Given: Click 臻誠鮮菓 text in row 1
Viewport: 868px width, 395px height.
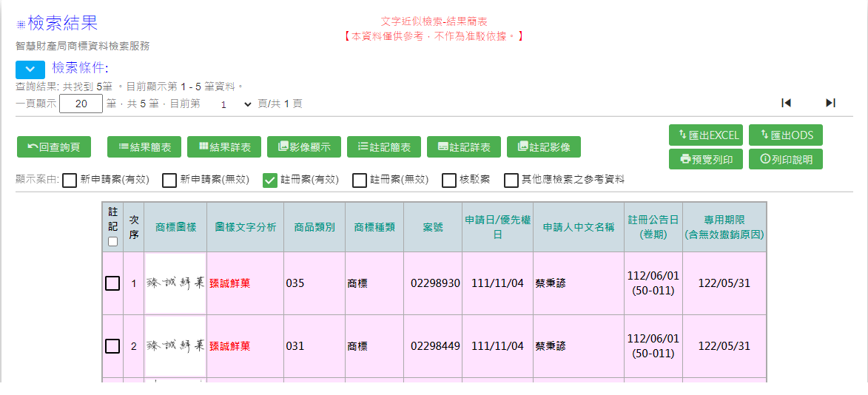Looking at the screenshot, I should click(x=229, y=283).
